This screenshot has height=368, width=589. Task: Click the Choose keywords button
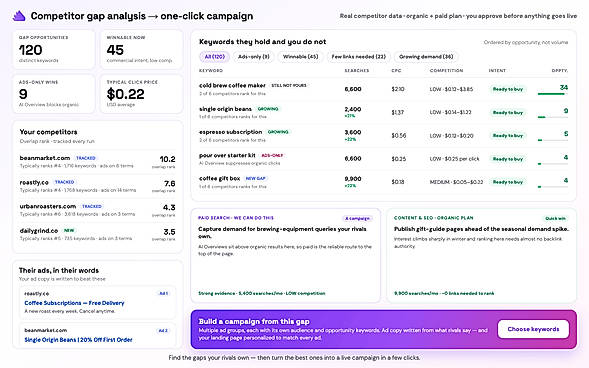point(533,329)
